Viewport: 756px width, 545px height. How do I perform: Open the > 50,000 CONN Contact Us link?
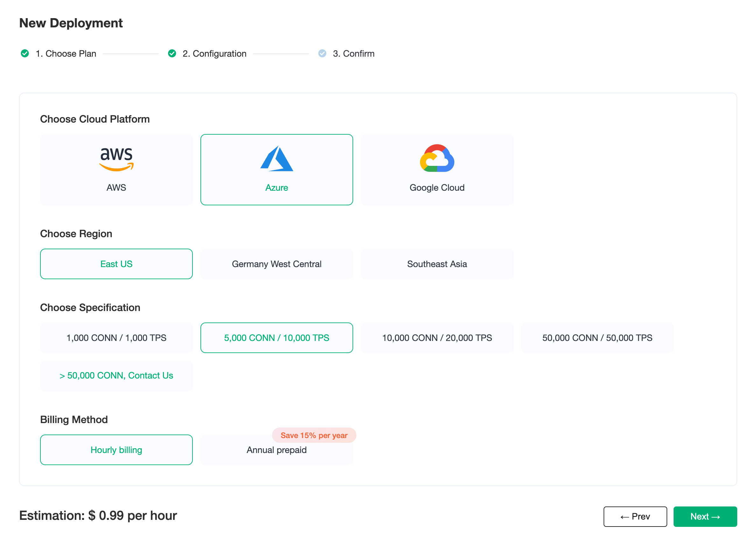(116, 375)
